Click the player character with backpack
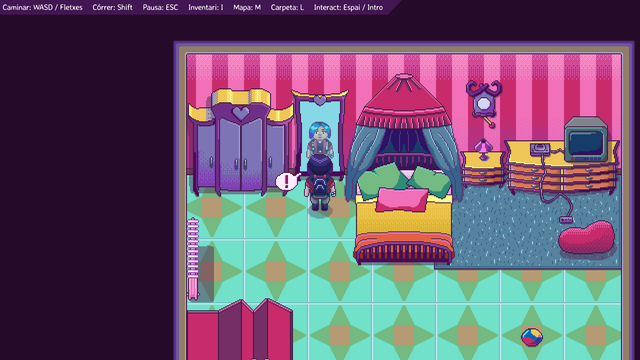 pyautogui.click(x=320, y=183)
